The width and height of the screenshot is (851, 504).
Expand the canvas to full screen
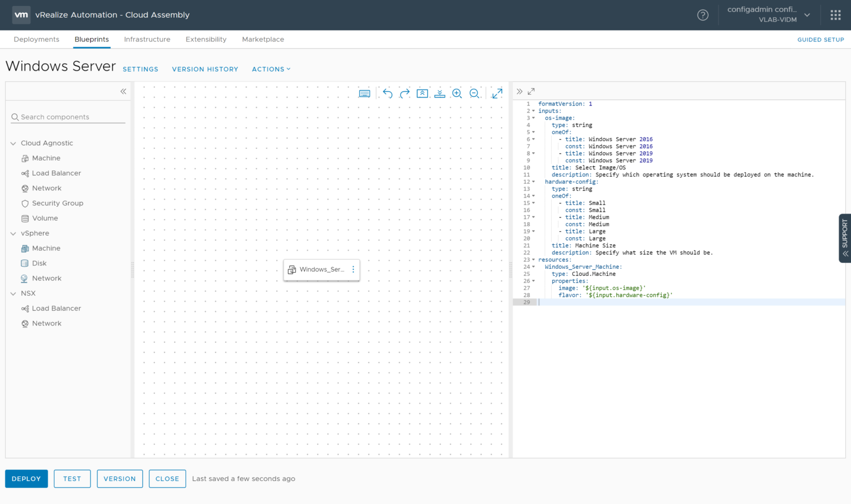tap(497, 93)
